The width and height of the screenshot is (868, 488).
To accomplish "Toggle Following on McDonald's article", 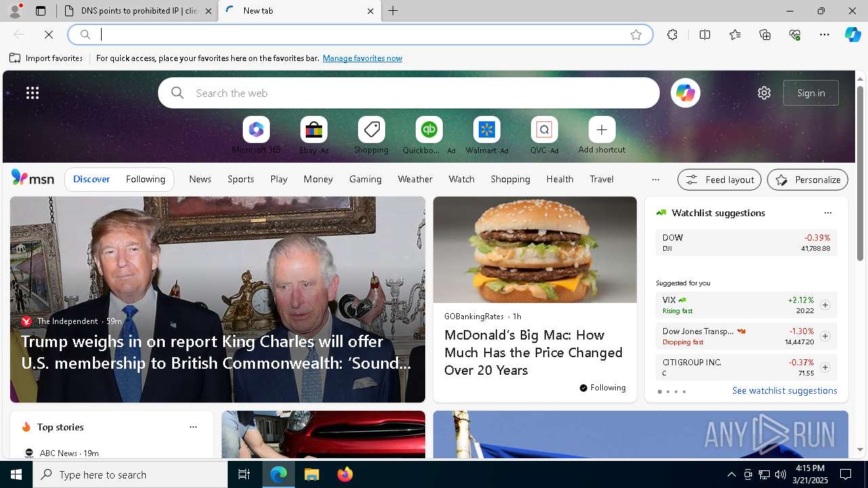I will click(x=603, y=388).
